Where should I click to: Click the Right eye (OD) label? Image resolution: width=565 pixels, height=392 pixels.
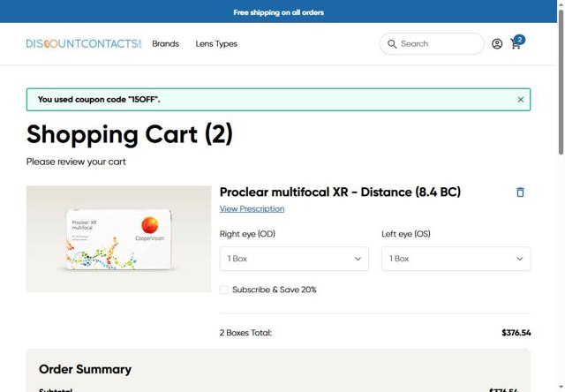point(247,234)
